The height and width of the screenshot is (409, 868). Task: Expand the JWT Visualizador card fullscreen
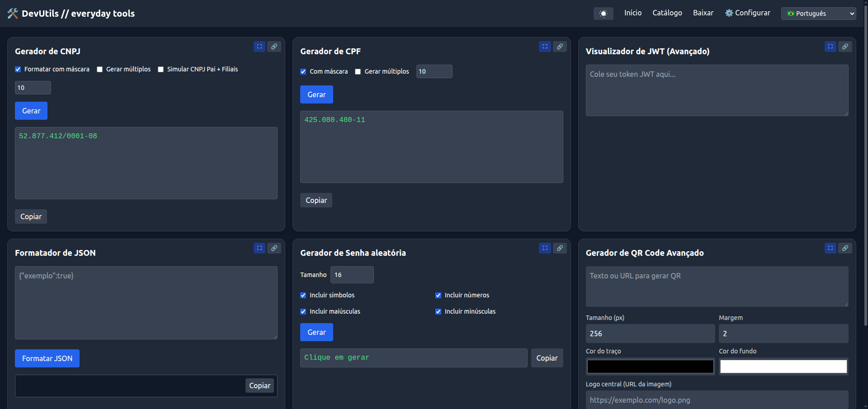(x=830, y=47)
